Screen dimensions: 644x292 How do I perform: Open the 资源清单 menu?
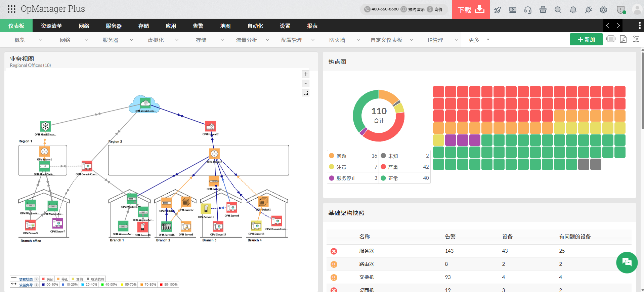tap(51, 26)
